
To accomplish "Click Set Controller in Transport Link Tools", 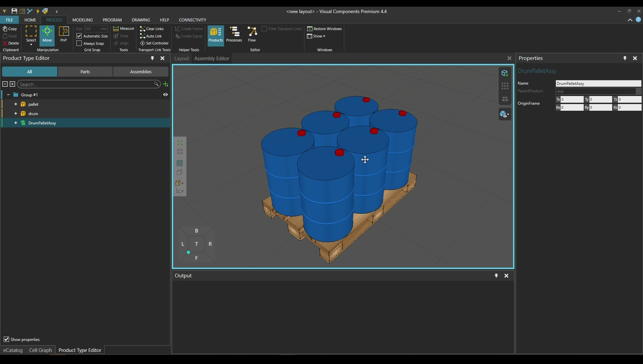I will [154, 43].
